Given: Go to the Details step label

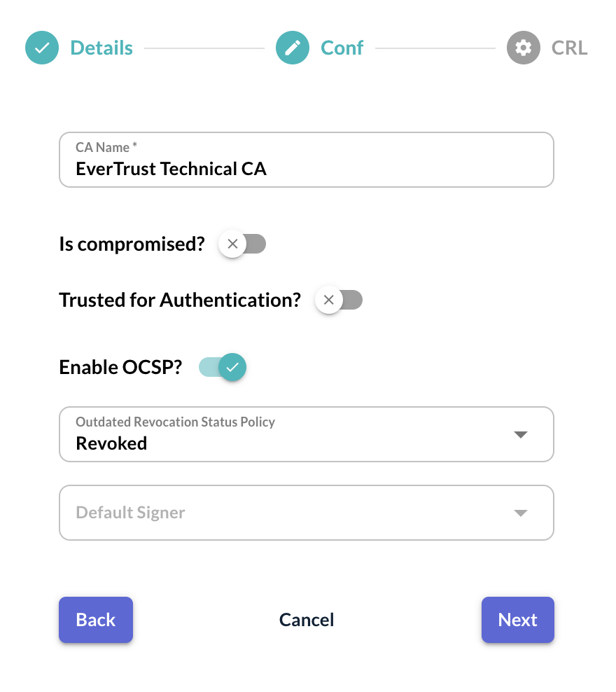Looking at the screenshot, I should click(101, 48).
